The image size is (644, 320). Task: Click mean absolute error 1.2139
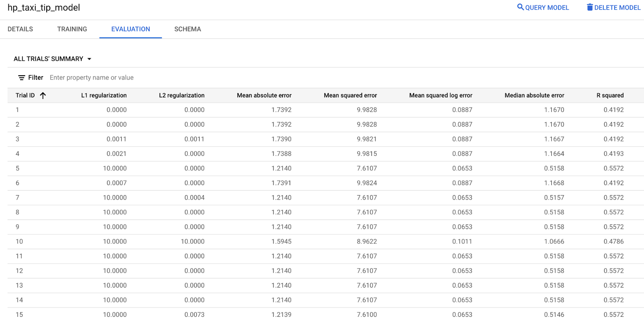[281, 315]
